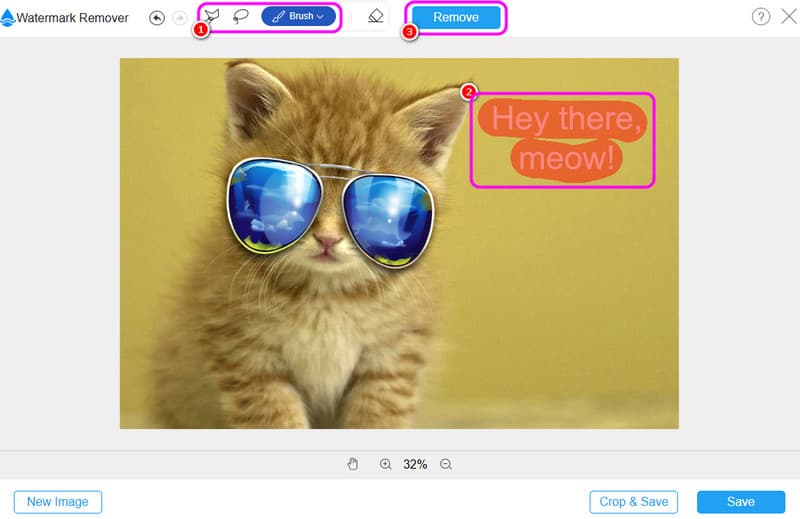
Task: Click the New Image button
Action: coord(58,502)
